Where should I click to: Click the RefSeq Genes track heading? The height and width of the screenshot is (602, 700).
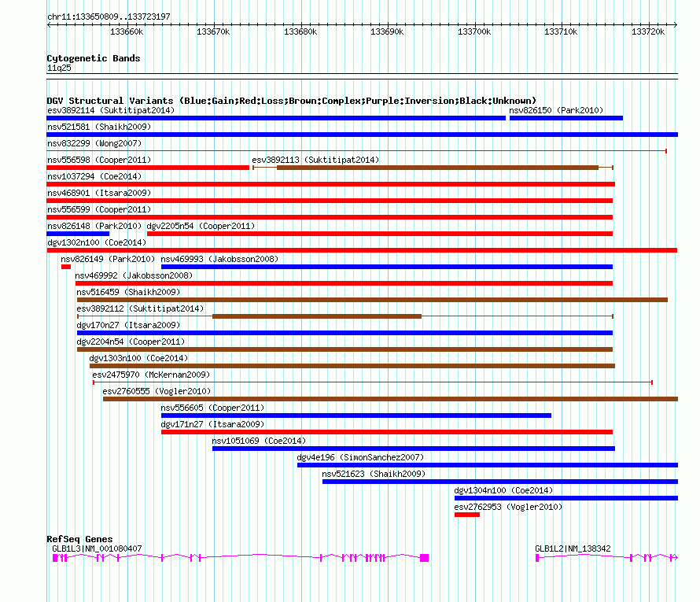tap(79, 539)
